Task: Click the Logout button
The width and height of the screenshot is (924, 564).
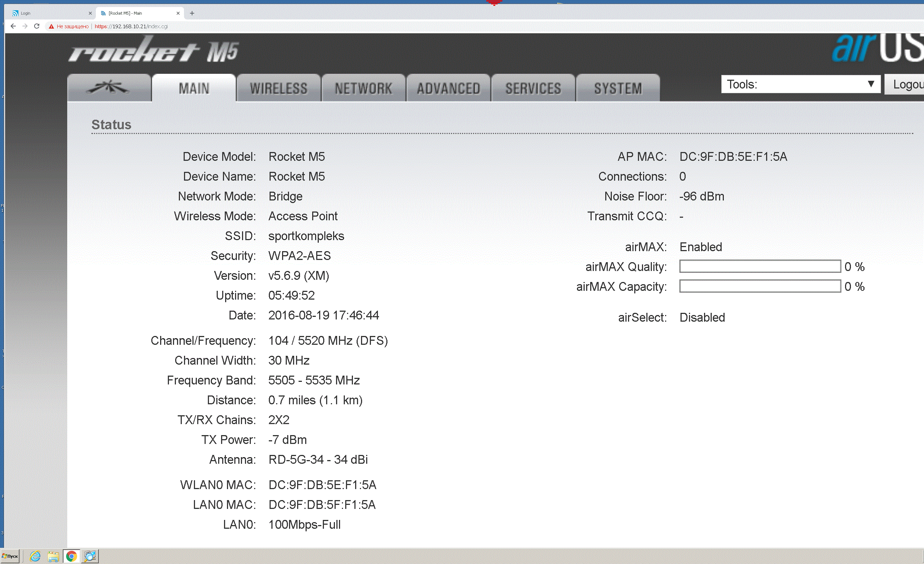Action: (x=905, y=84)
